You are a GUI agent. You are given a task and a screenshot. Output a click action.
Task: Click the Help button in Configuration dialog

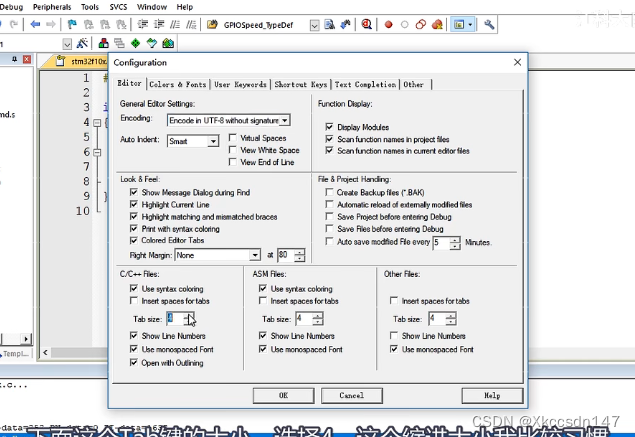492,395
